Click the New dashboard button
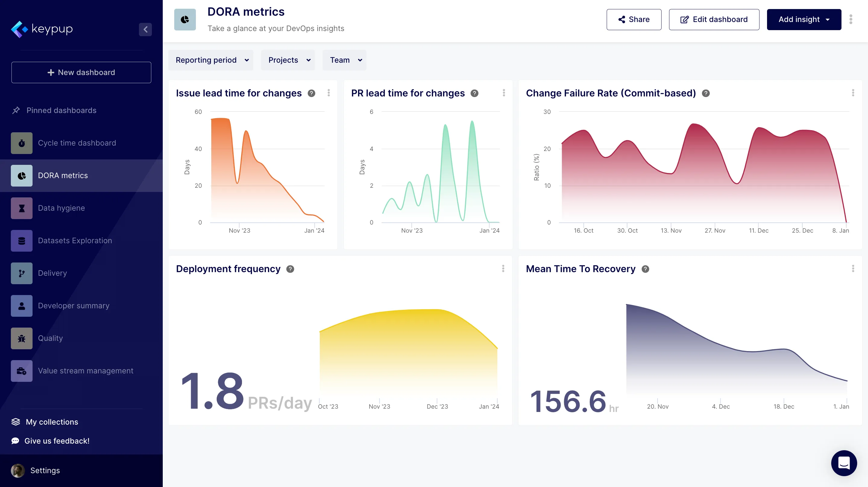 (x=81, y=72)
